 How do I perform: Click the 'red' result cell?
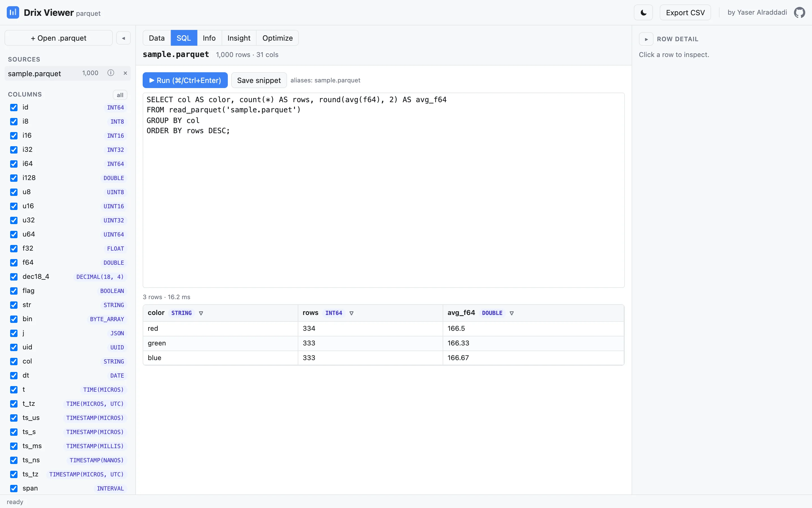point(220,329)
